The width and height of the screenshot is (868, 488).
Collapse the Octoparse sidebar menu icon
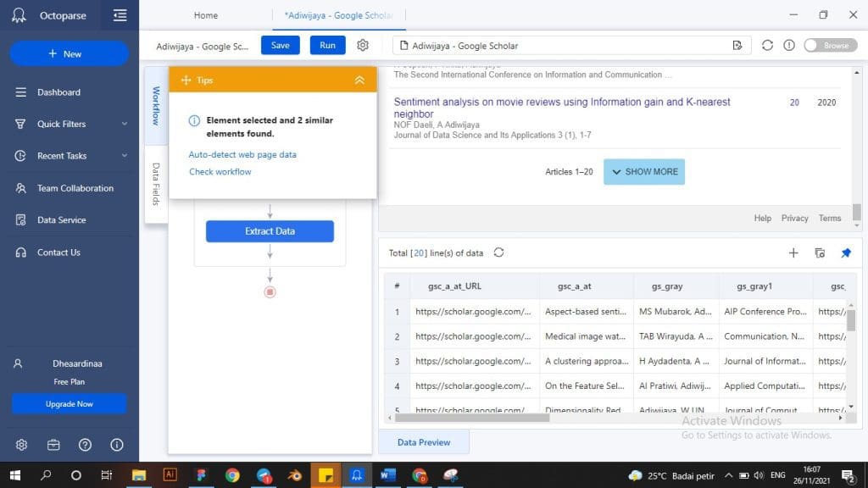[x=120, y=15]
